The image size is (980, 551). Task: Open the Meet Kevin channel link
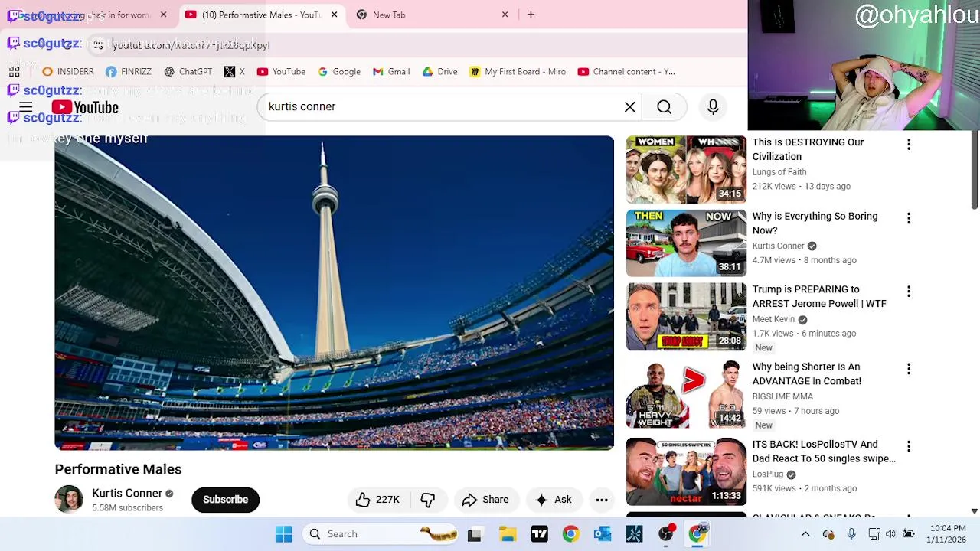point(773,319)
